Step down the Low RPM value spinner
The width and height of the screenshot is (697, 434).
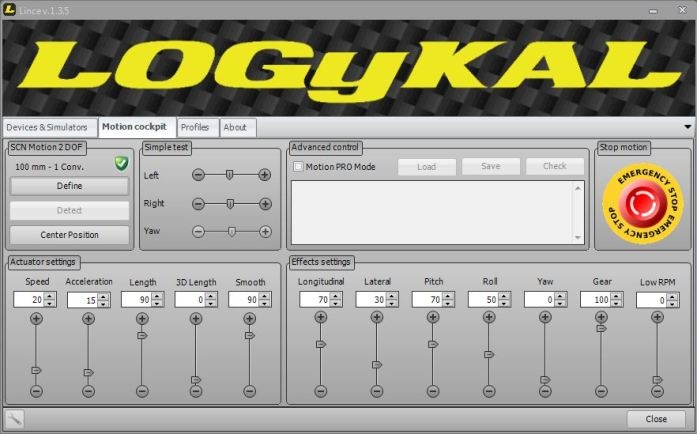coord(673,303)
